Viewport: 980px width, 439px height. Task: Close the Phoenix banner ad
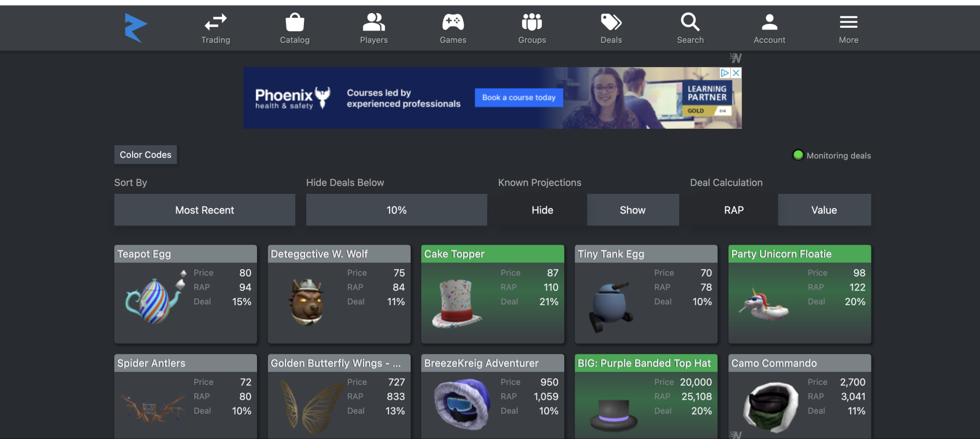point(735,73)
